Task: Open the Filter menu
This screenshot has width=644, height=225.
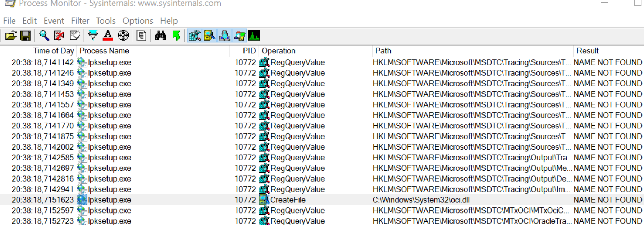Action: 80,21
